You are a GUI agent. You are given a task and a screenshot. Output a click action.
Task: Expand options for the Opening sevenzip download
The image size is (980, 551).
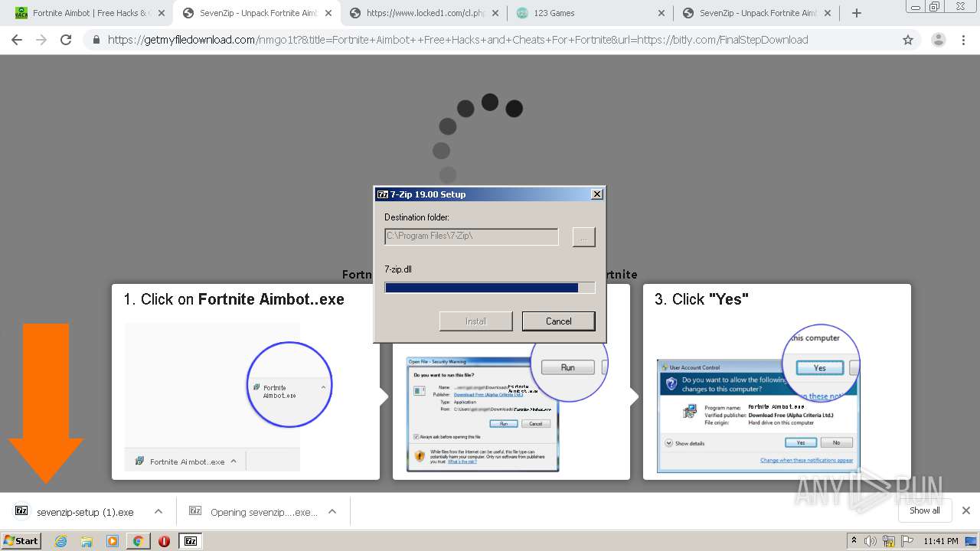(x=332, y=512)
